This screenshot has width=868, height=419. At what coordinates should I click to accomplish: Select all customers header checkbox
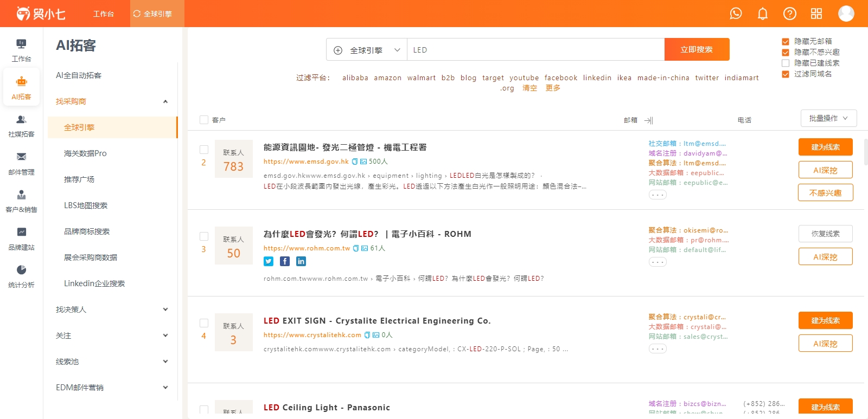204,120
